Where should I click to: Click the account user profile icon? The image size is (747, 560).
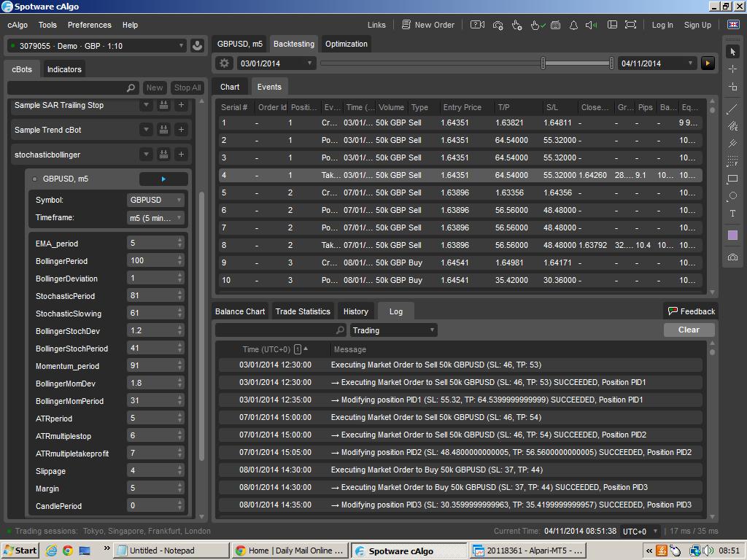coord(197,46)
